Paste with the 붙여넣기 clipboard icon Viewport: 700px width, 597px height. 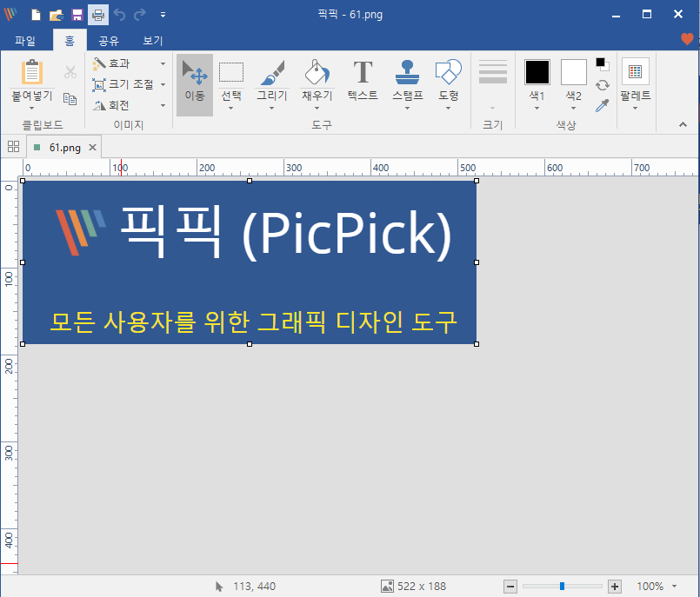point(32,72)
